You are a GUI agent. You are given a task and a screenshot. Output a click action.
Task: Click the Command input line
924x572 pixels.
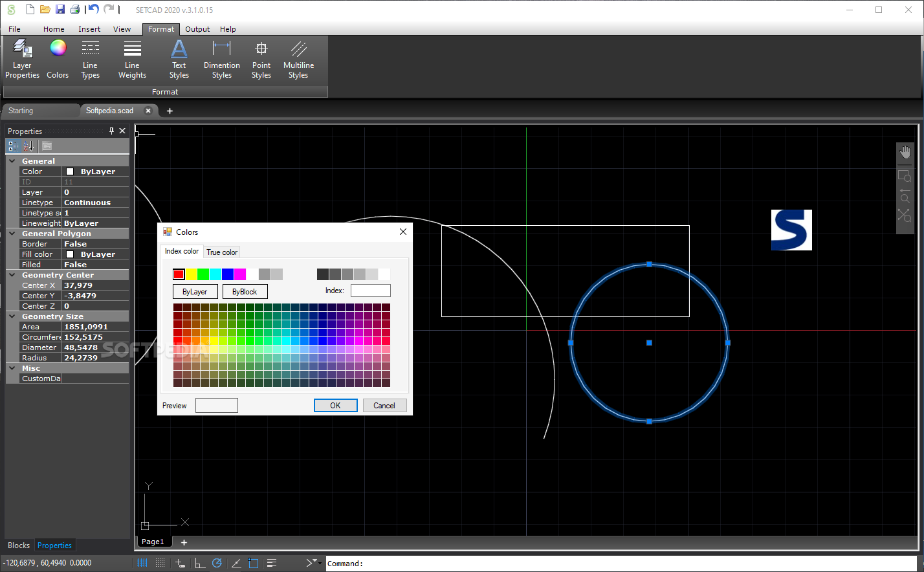[621, 564]
